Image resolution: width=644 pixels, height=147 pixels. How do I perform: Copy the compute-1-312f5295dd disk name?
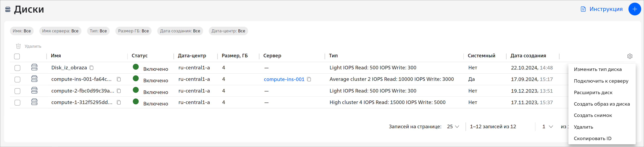119,102
